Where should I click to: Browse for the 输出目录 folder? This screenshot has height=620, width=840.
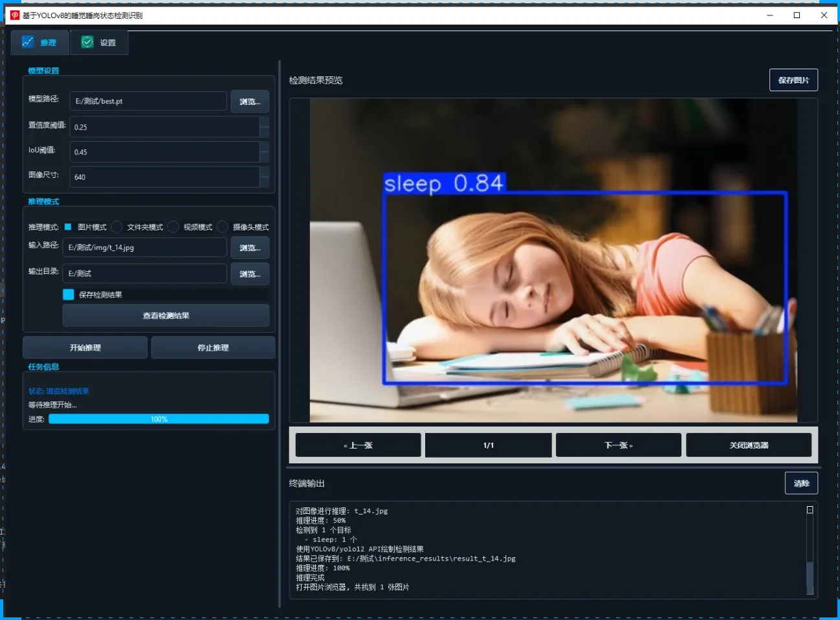pyautogui.click(x=250, y=274)
